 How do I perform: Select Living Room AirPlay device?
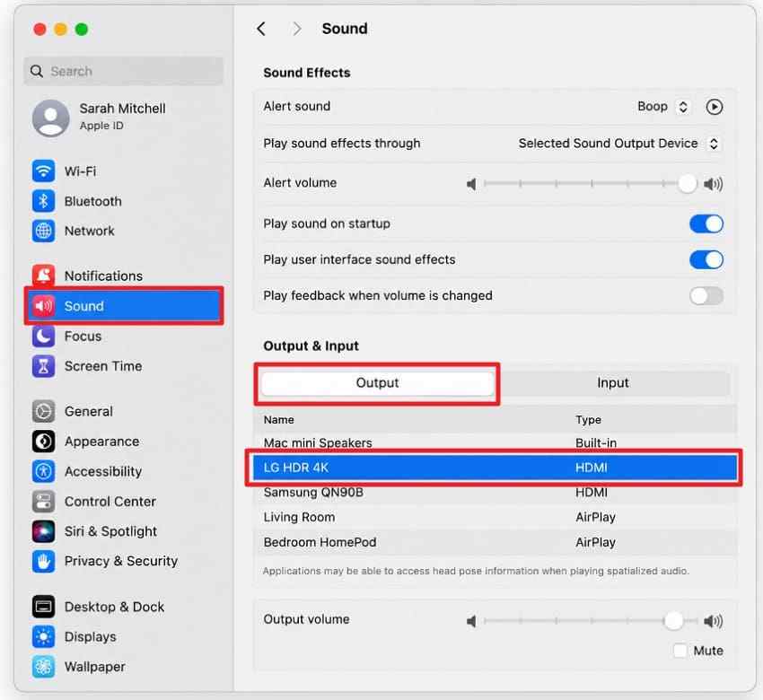click(495, 517)
